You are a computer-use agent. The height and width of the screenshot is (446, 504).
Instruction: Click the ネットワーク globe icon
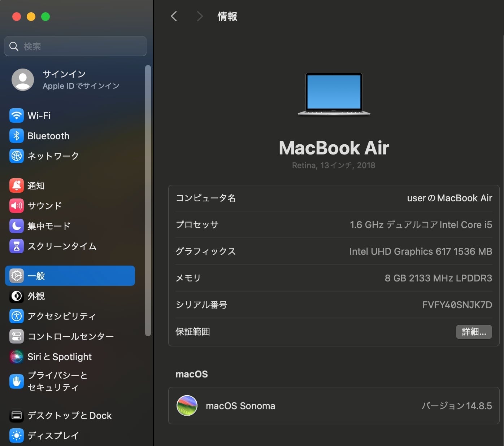point(17,156)
